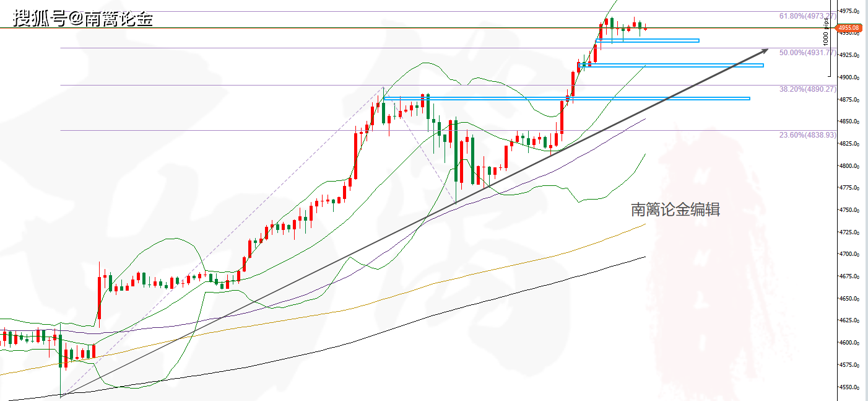Click the longest blue rectangle near 4876

pyautogui.click(x=566, y=98)
